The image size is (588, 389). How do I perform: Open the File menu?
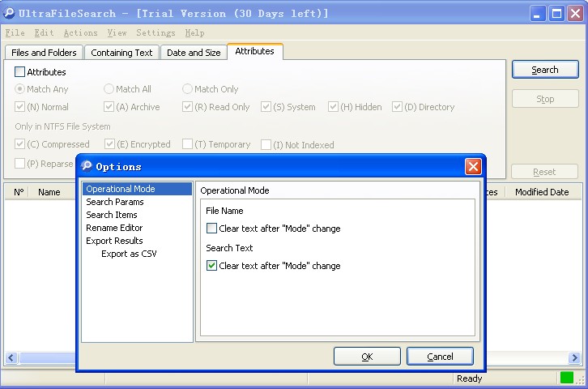pyautogui.click(x=15, y=32)
